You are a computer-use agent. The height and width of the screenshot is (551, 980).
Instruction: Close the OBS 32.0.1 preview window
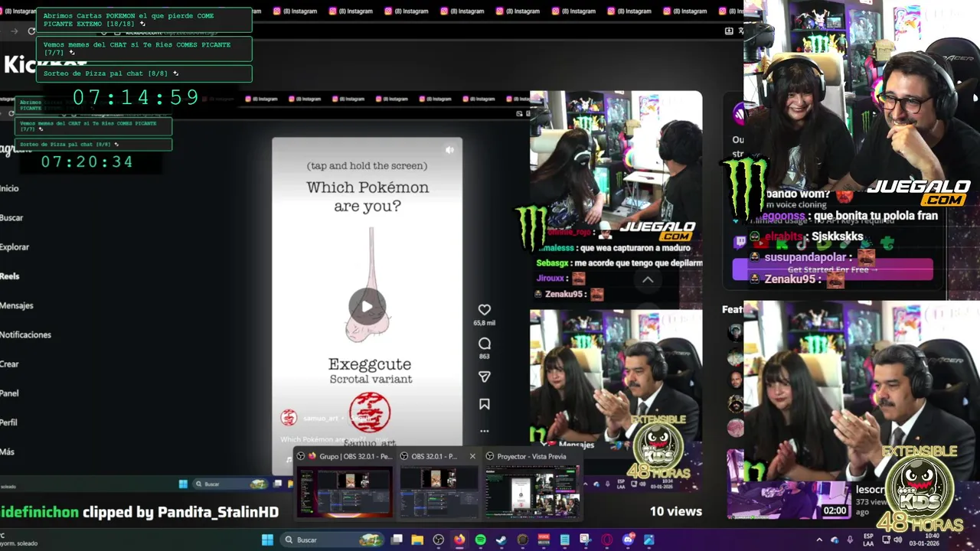472,456
